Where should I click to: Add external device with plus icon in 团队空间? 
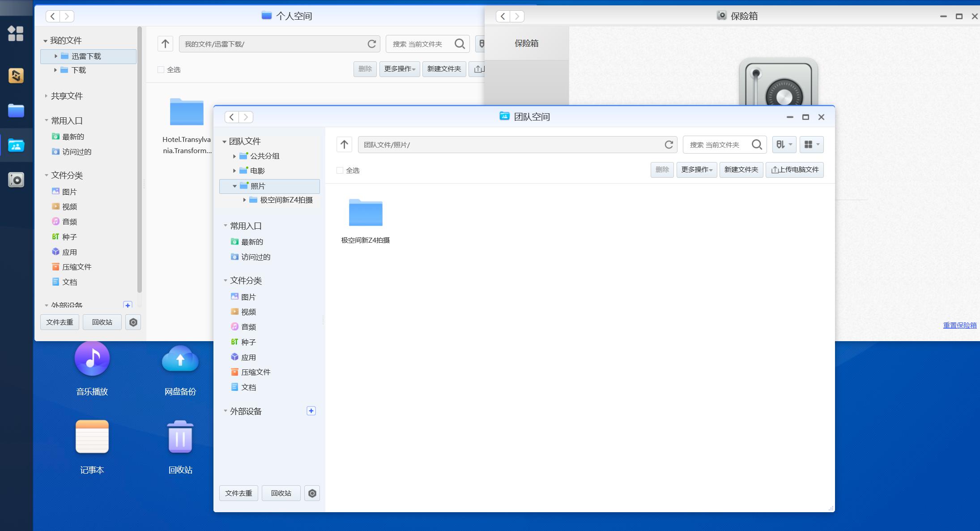pos(311,411)
